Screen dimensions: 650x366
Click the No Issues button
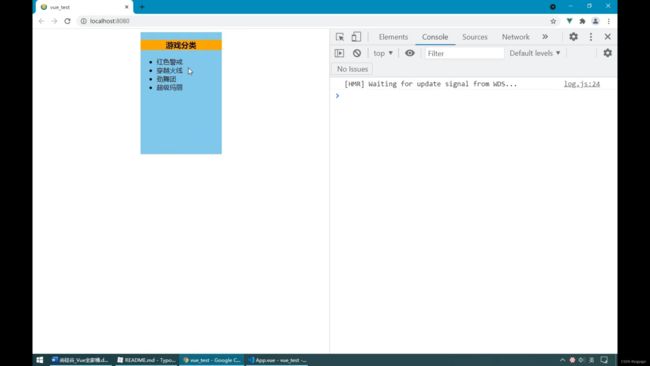[352, 69]
